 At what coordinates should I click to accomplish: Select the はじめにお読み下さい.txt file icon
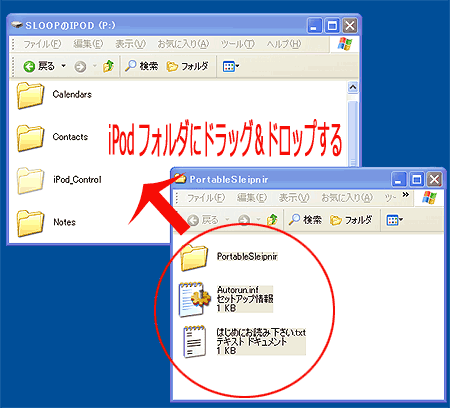194,342
